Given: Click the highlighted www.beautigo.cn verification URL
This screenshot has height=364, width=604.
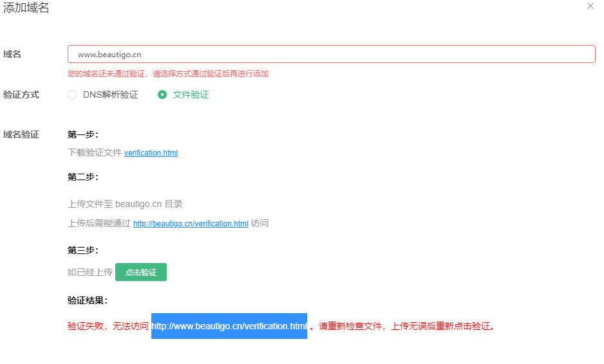Looking at the screenshot, I should click(229, 326).
